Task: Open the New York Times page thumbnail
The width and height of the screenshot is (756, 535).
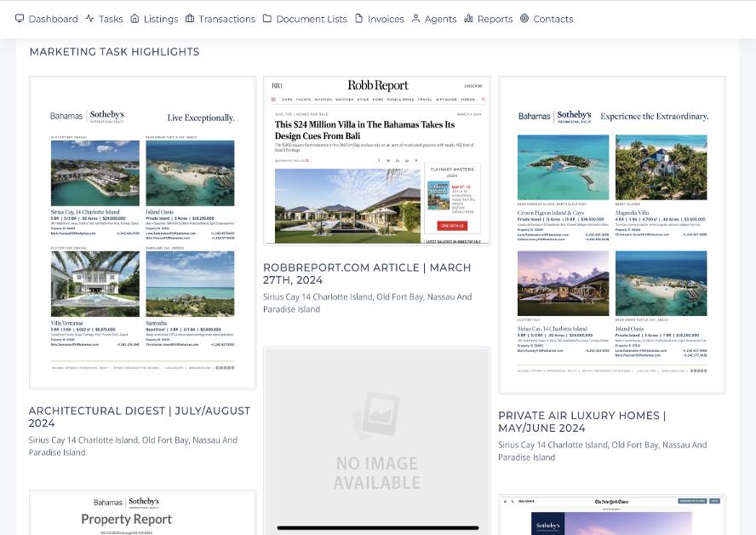Action: click(x=612, y=515)
